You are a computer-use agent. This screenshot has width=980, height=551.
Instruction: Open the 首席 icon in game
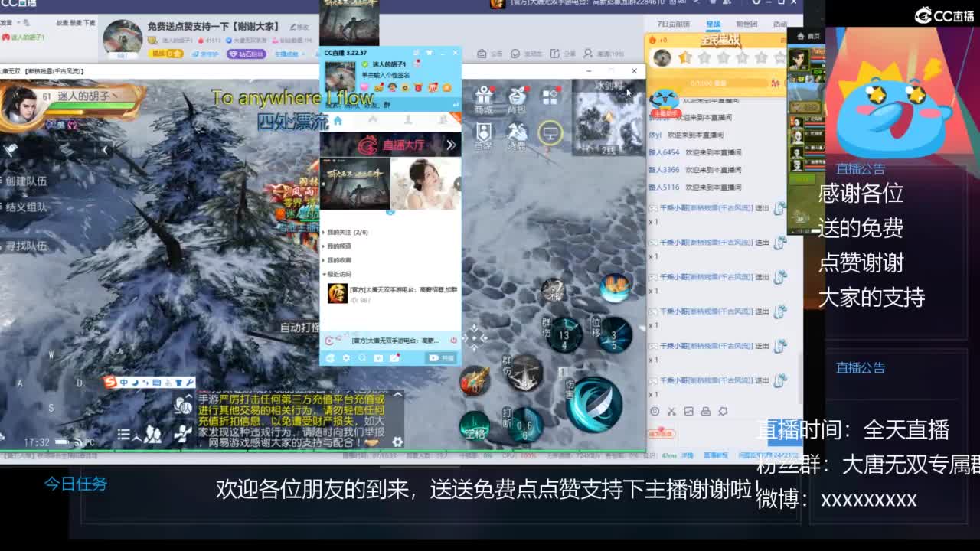pos(483,135)
